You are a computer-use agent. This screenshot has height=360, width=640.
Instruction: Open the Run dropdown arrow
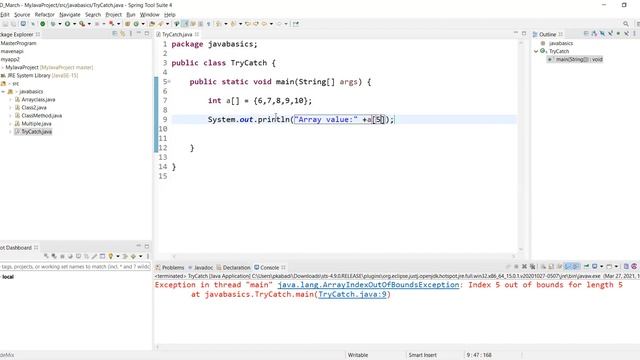click(74, 24)
